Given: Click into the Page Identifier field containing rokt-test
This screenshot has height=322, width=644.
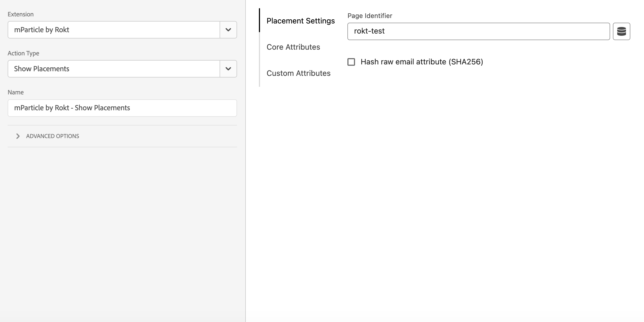Looking at the screenshot, I should 478,31.
